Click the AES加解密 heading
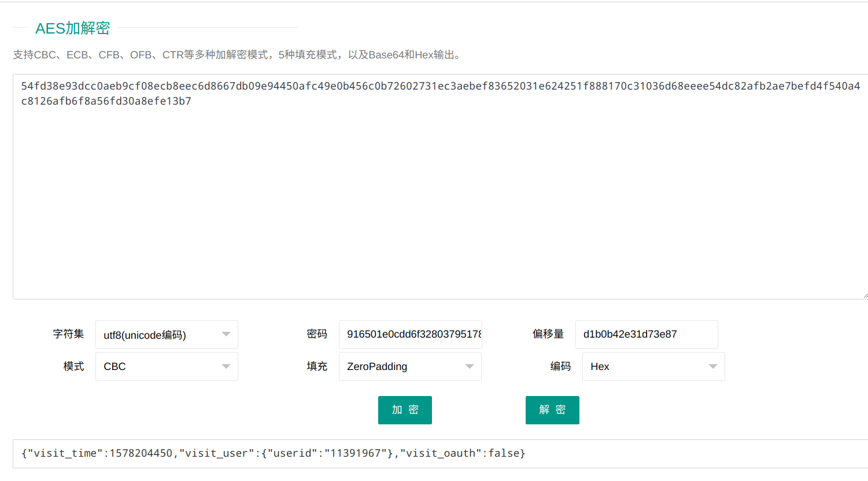 [x=73, y=28]
